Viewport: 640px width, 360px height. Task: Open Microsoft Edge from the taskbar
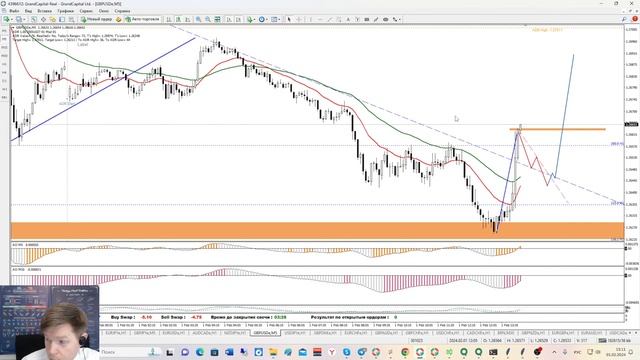[x=200, y=351]
